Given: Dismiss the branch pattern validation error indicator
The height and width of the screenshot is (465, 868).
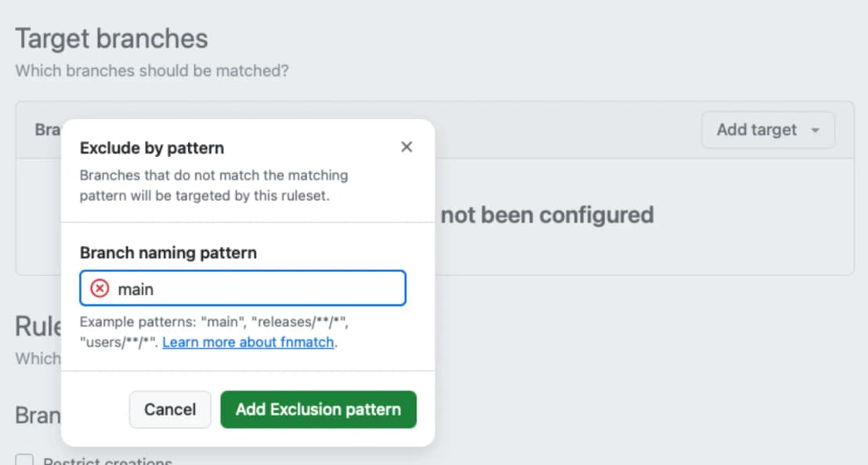Looking at the screenshot, I should point(97,288).
